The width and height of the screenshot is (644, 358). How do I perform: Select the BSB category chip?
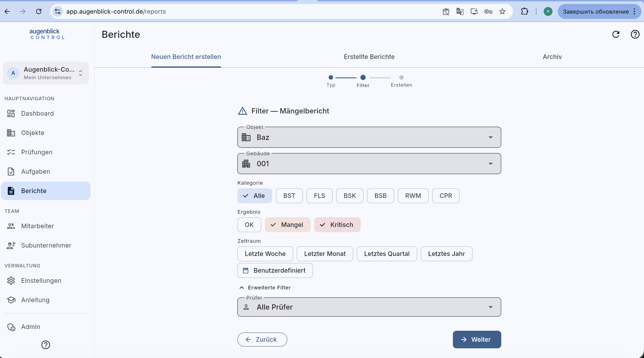point(380,196)
